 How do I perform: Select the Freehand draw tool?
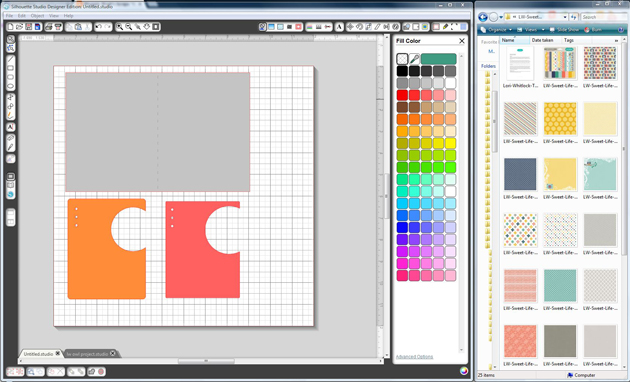pos(11,115)
